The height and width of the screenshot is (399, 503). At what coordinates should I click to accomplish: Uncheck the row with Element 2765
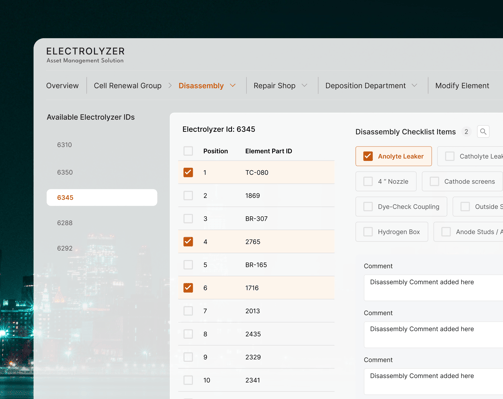pyautogui.click(x=188, y=241)
